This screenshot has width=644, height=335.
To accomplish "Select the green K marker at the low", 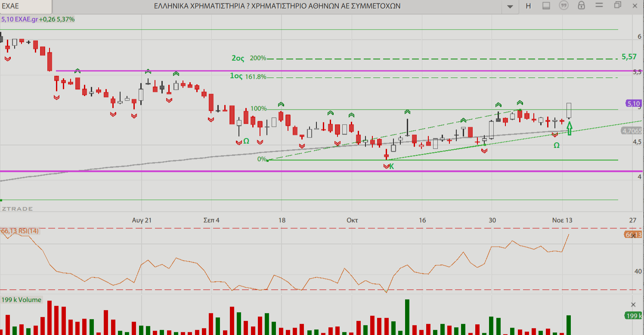I will (391, 166).
